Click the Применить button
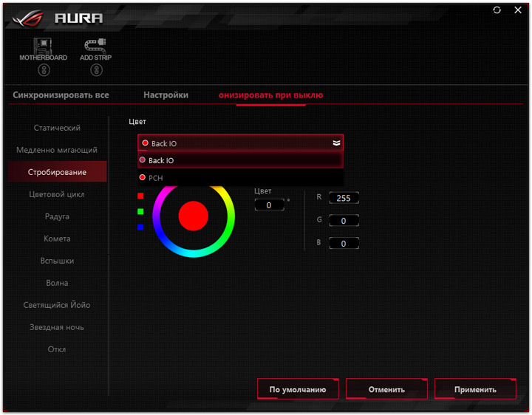Screen dimensions: 532x415 [x=475, y=389]
